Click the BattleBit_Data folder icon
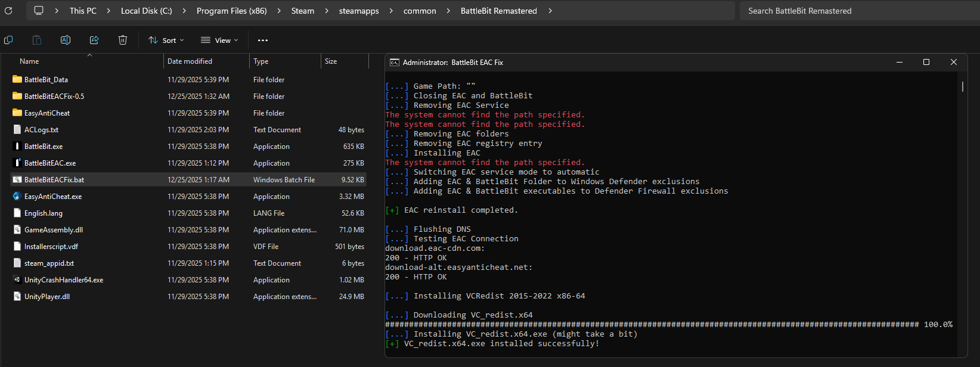Screen dimensions: 980x367 (17, 79)
